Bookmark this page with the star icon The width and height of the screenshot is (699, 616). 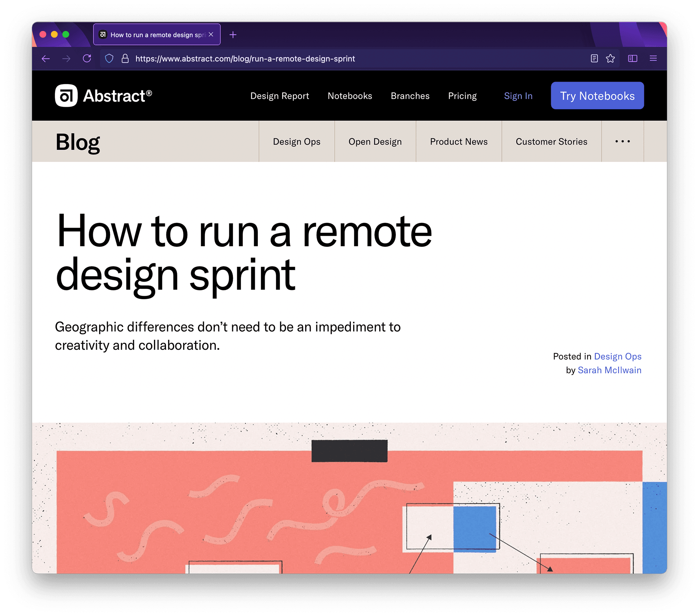tap(611, 58)
